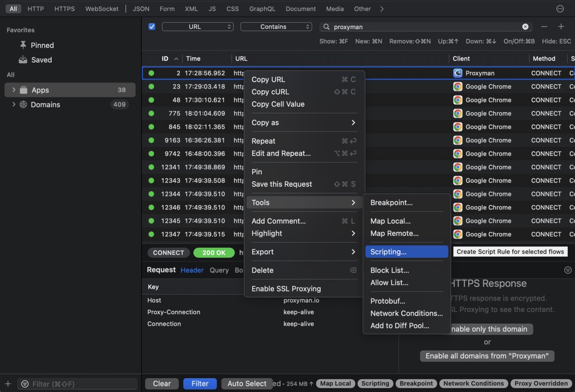Click the options icon at the response panel's top right
This screenshot has width=575, height=392.
[x=568, y=270]
